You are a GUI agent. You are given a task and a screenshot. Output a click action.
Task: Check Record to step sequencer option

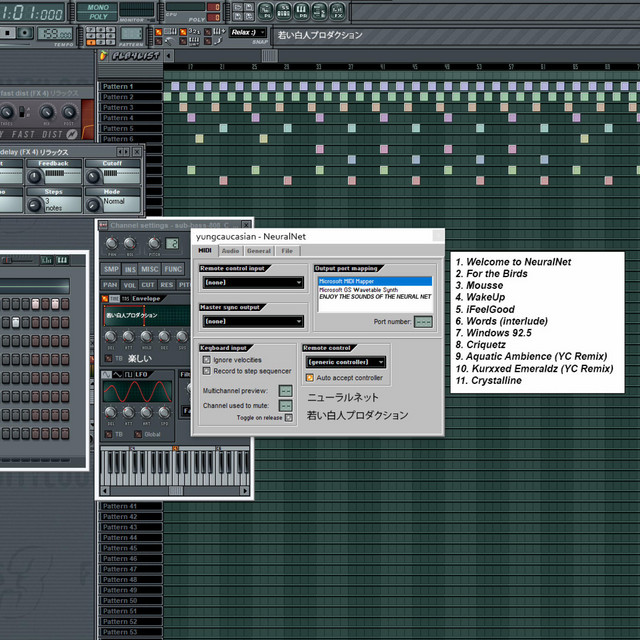pyautogui.click(x=207, y=371)
